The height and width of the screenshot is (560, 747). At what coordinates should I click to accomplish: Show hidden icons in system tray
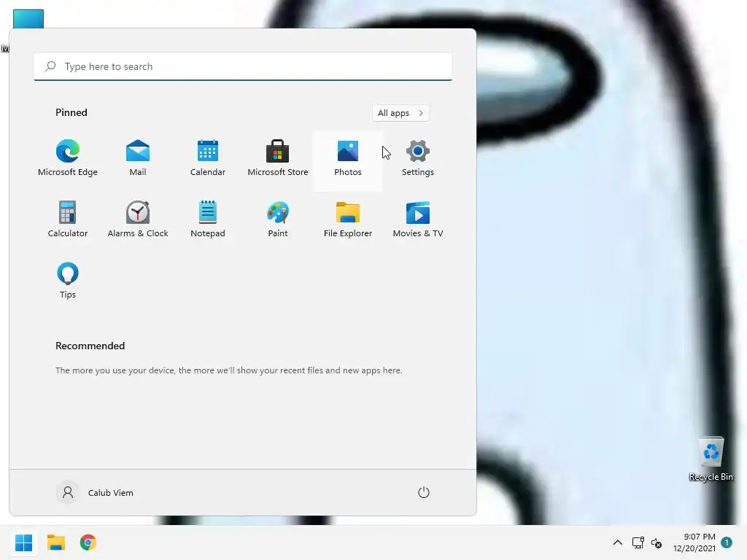click(x=617, y=542)
